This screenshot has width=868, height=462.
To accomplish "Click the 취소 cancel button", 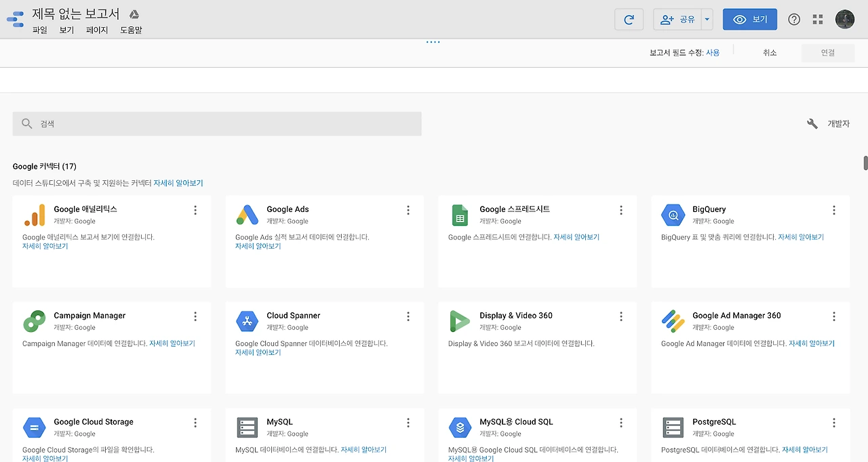I will click(x=770, y=53).
